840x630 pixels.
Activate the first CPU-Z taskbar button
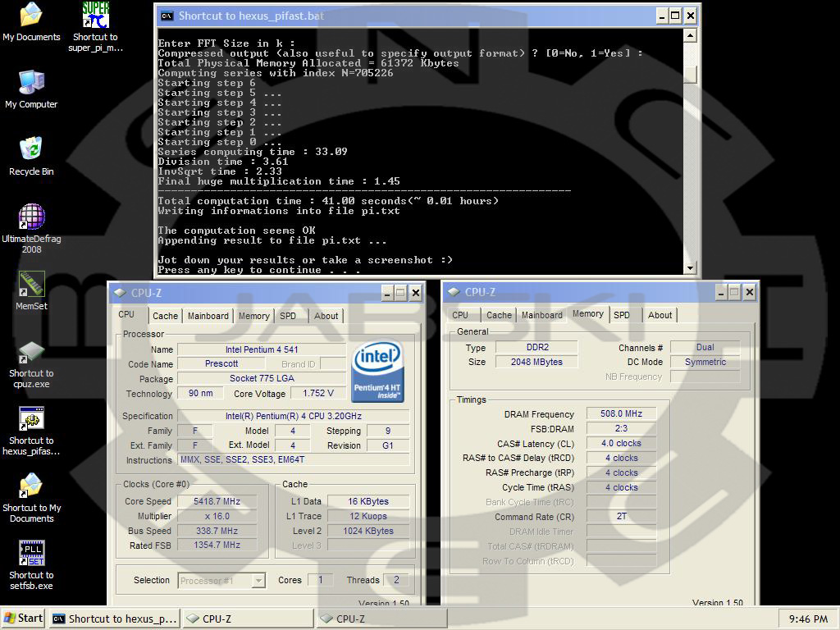tap(248, 619)
